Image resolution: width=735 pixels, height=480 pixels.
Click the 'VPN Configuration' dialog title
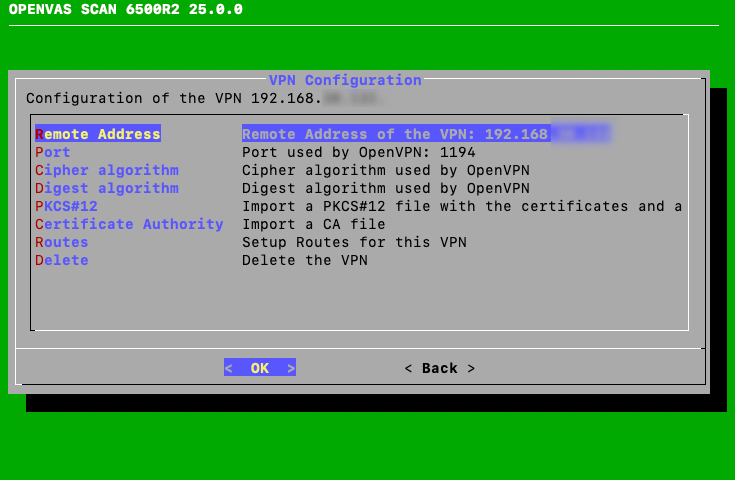(x=345, y=80)
